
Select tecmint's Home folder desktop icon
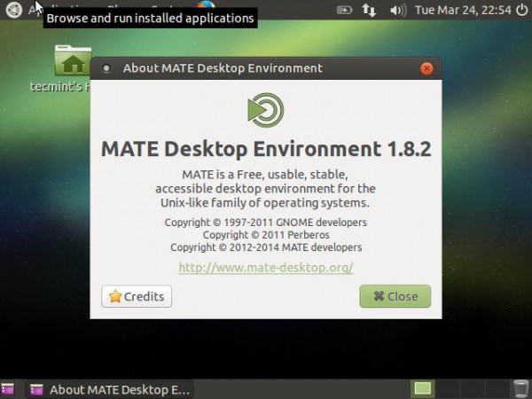pyautogui.click(x=73, y=60)
